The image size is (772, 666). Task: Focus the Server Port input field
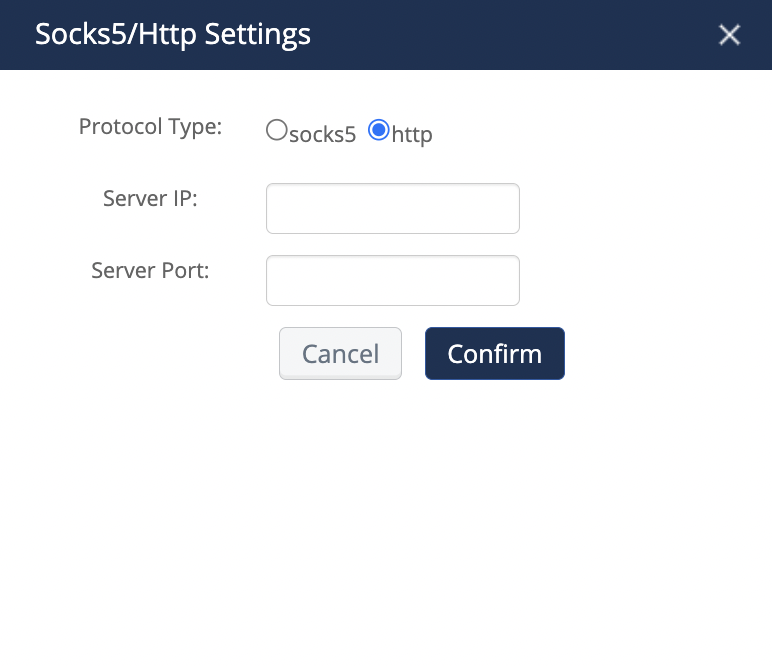point(392,280)
